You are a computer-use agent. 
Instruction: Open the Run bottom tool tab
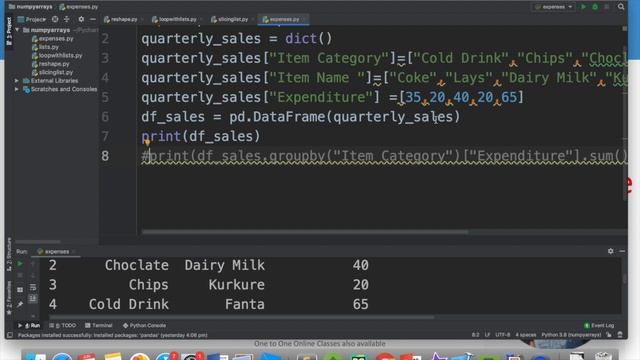pos(29,325)
